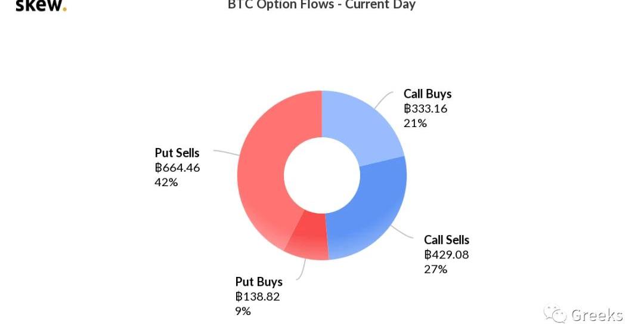Click the ₿664.46 value
The image size is (644, 324).
point(177,168)
